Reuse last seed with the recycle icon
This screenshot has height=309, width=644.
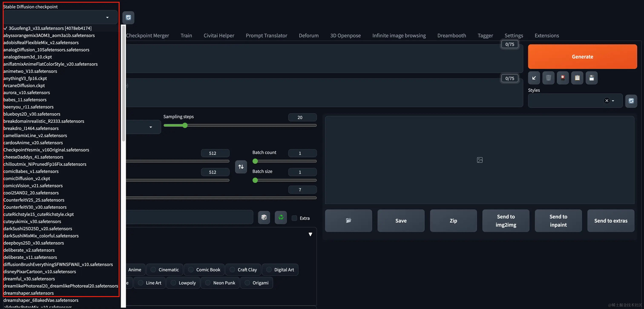pos(281,217)
